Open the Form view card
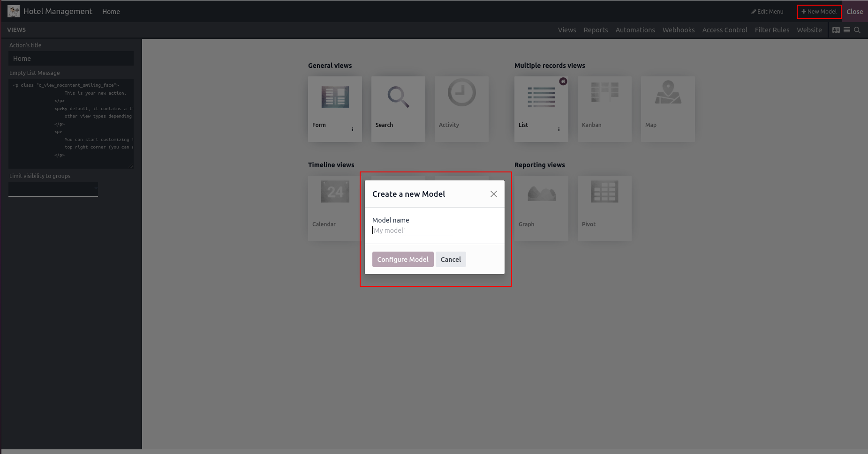The height and width of the screenshot is (454, 868). point(335,109)
